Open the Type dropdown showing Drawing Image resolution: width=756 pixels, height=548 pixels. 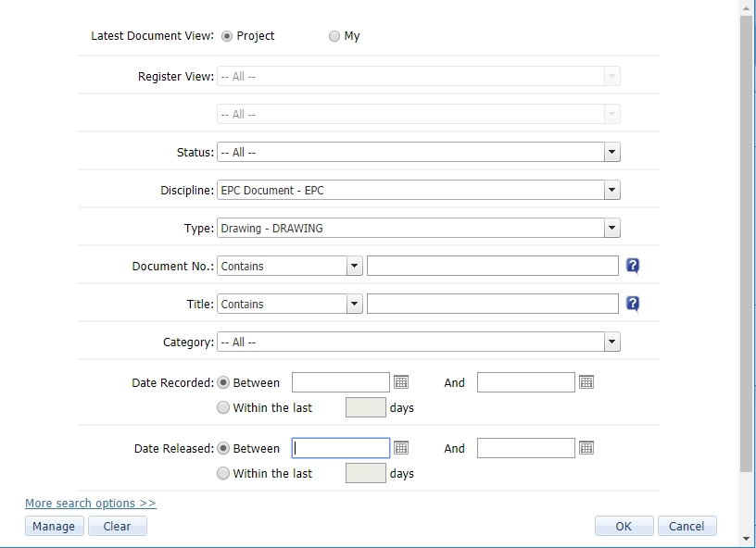point(611,228)
